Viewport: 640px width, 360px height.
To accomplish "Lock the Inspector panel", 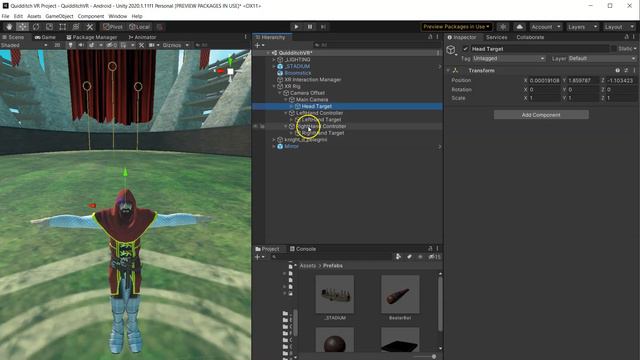I will pyautogui.click(x=627, y=37).
